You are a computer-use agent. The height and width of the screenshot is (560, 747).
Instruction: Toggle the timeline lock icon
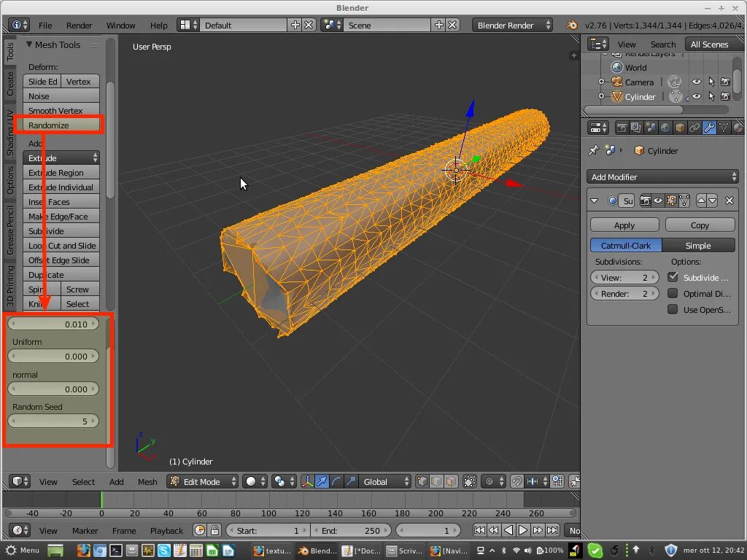[215, 530]
